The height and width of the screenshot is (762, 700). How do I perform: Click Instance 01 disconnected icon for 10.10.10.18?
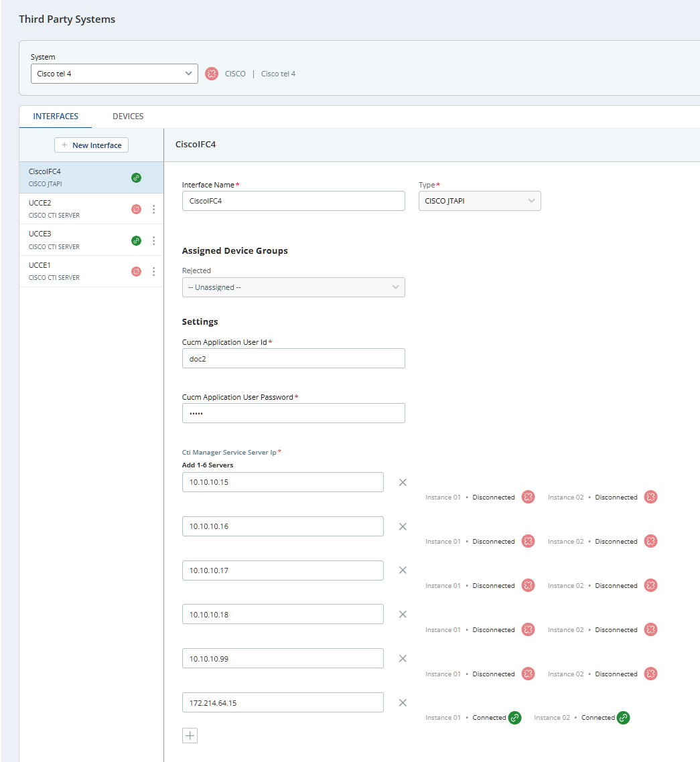pyautogui.click(x=529, y=630)
